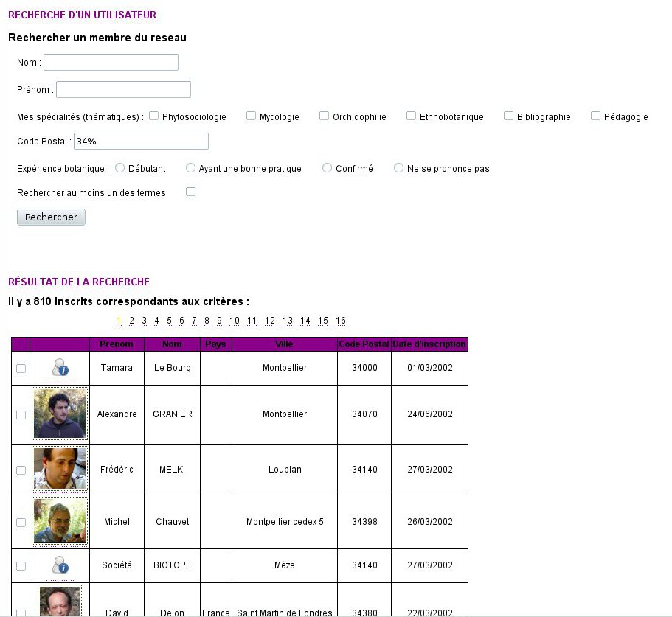Open Tamara's profile info icon
The image size is (672, 617).
tap(59, 368)
